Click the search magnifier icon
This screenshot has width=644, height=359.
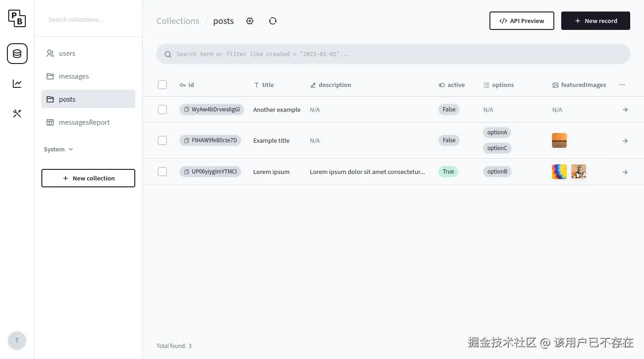click(x=168, y=54)
